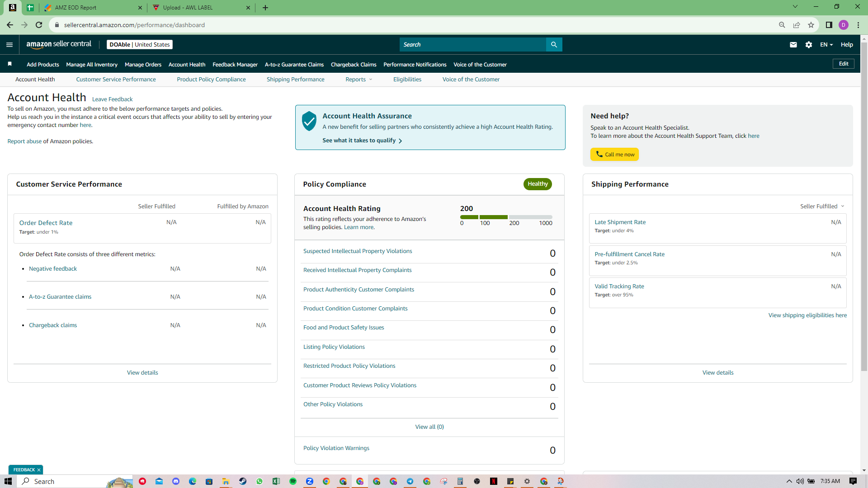Open WhatsApp from the taskbar
This screenshot has height=488, width=868.
259,481
